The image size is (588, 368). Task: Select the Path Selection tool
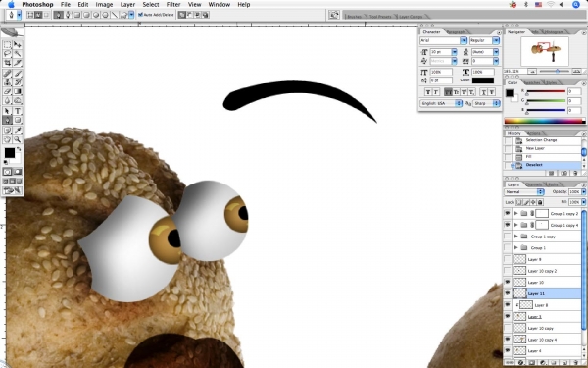pyautogui.click(x=7, y=111)
